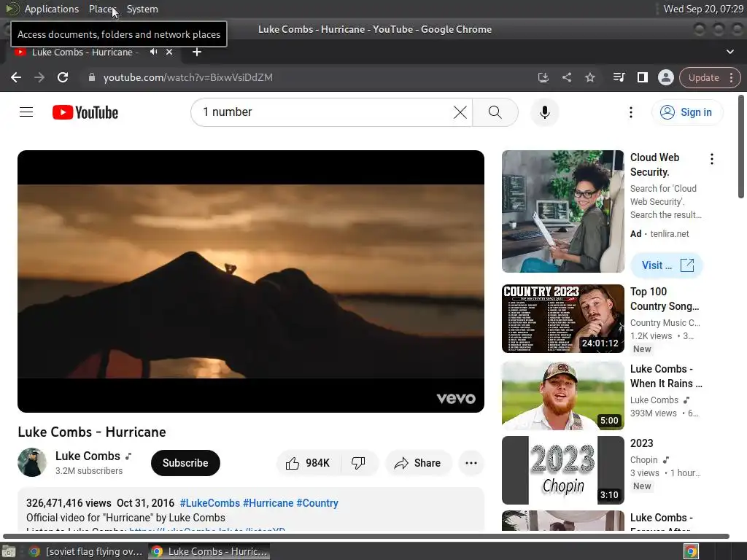Click the 326,471,416 views text

[69, 503]
